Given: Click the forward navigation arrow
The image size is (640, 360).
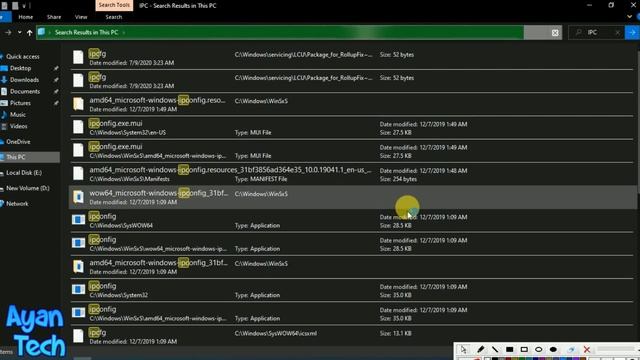Looking at the screenshot, I should pos(8,32).
